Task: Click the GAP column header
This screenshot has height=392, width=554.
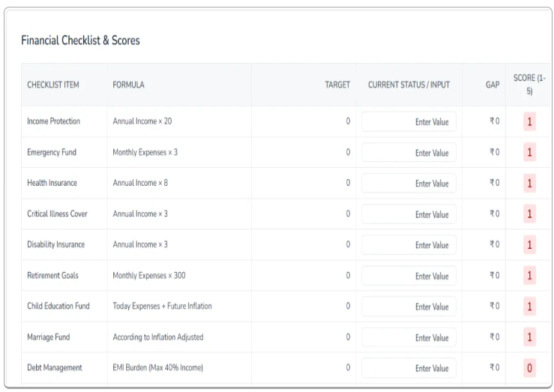Action: click(x=492, y=85)
